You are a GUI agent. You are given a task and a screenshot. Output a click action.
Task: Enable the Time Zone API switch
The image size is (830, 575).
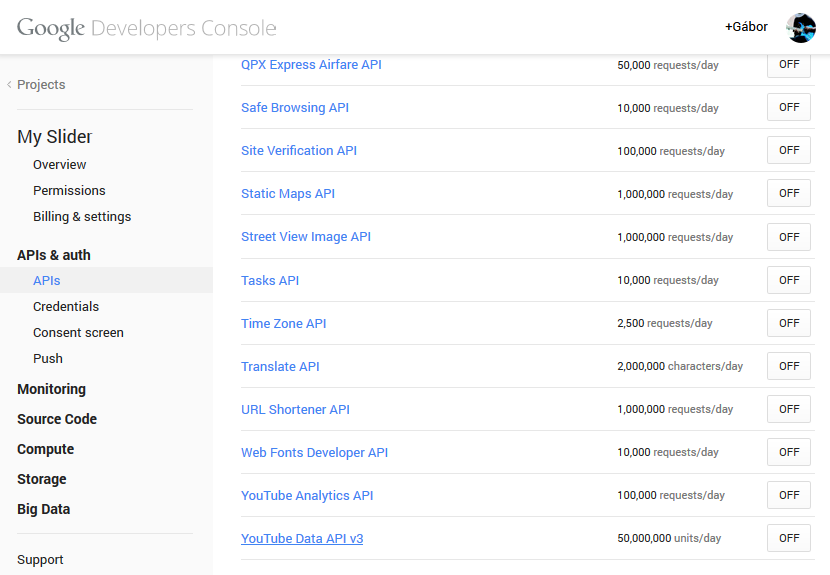pos(789,323)
